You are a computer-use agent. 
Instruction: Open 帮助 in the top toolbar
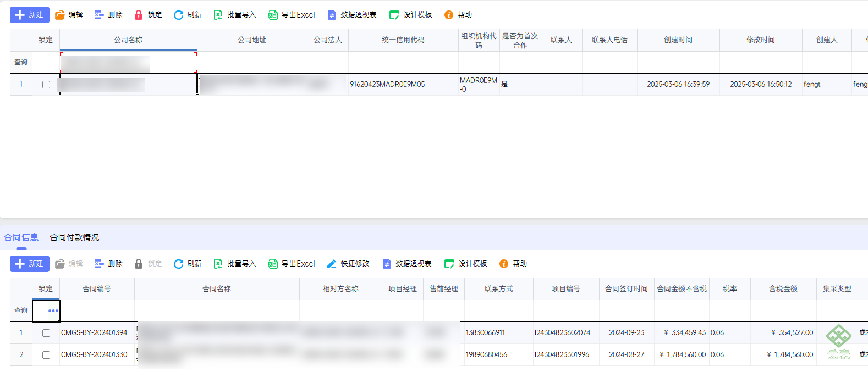pyautogui.click(x=458, y=15)
